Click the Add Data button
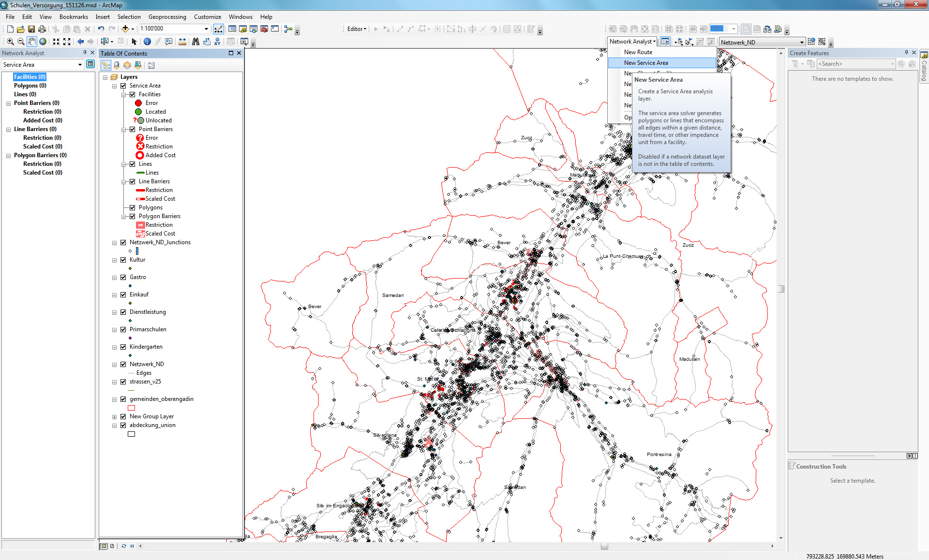Screen dimensions: 929x560 point(125,29)
